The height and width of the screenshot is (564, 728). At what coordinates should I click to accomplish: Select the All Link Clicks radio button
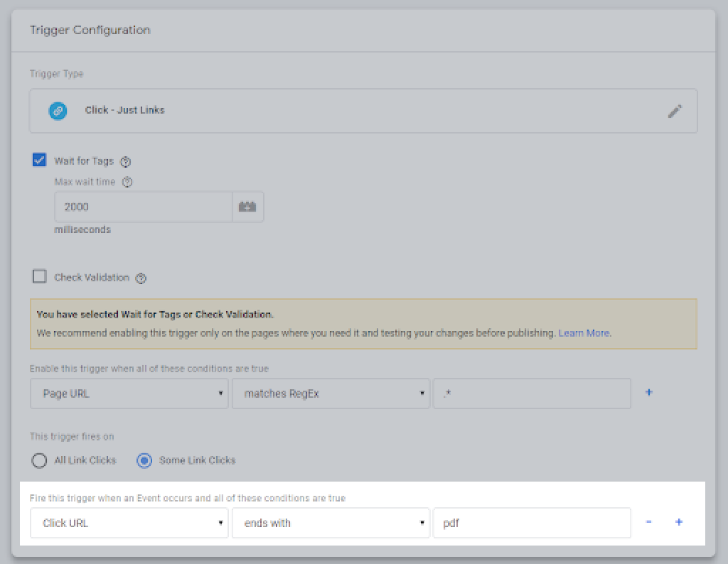click(39, 460)
